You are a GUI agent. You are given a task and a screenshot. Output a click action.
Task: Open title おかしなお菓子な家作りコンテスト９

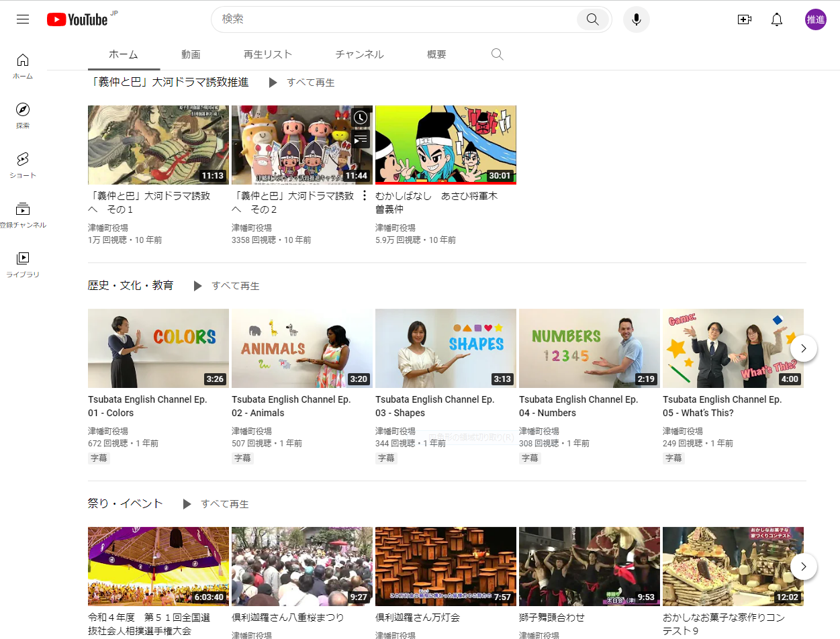724,624
